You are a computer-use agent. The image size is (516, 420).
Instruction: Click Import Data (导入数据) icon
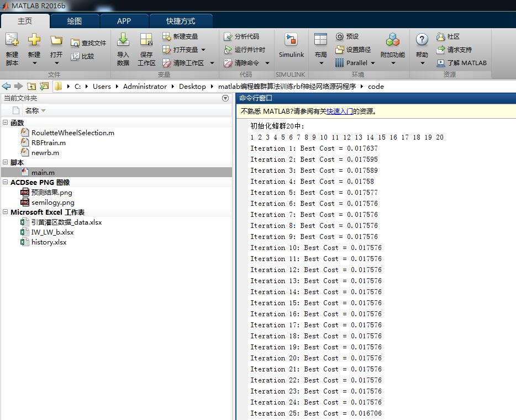click(123, 40)
